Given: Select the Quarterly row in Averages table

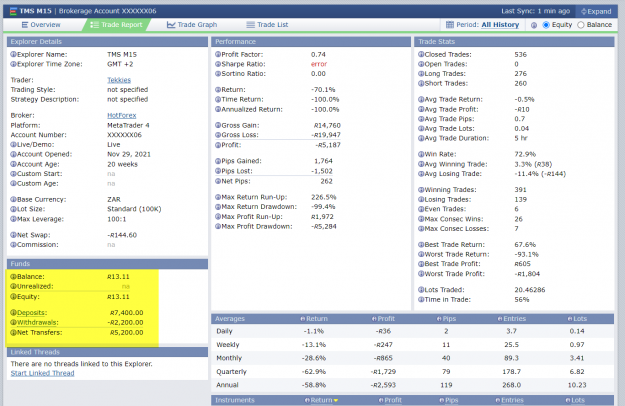Looking at the screenshot, I should pyautogui.click(x=413, y=371).
